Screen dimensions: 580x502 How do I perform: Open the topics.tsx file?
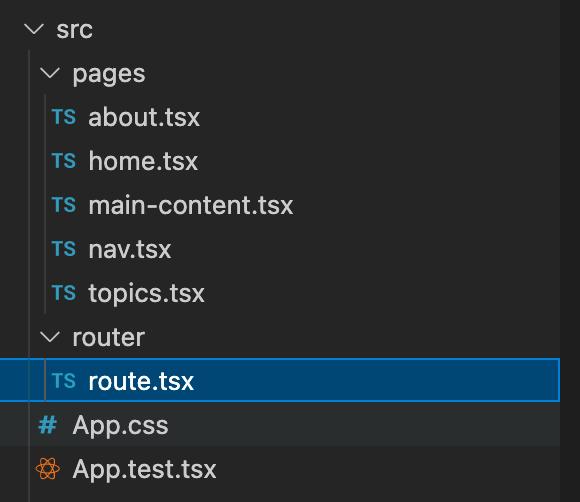[146, 293]
